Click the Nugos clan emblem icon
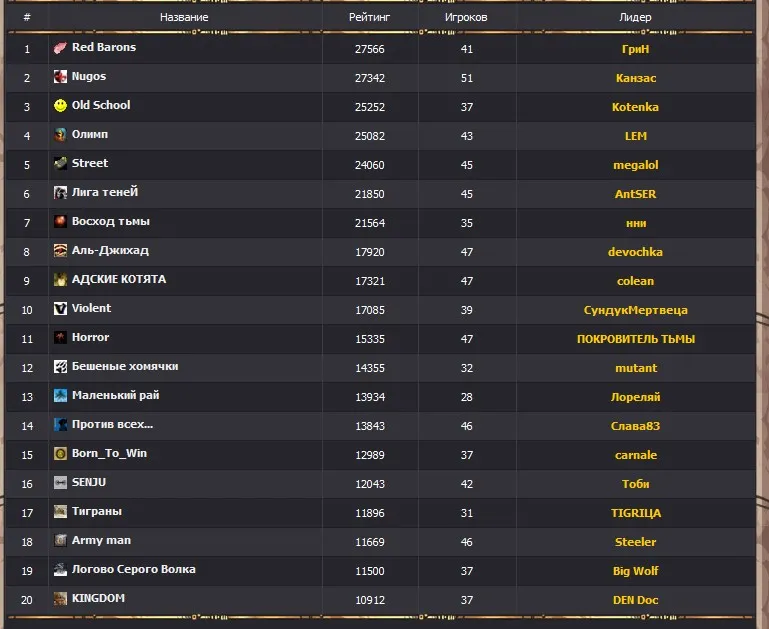The height and width of the screenshot is (629, 769). (x=61, y=77)
